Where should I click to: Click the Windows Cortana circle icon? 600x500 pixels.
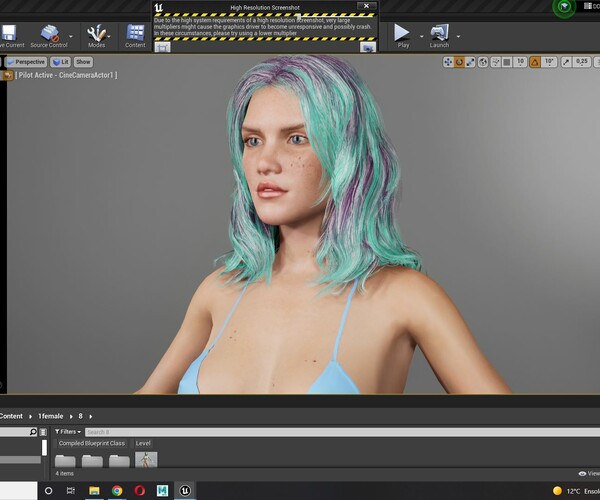pyautogui.click(x=49, y=490)
